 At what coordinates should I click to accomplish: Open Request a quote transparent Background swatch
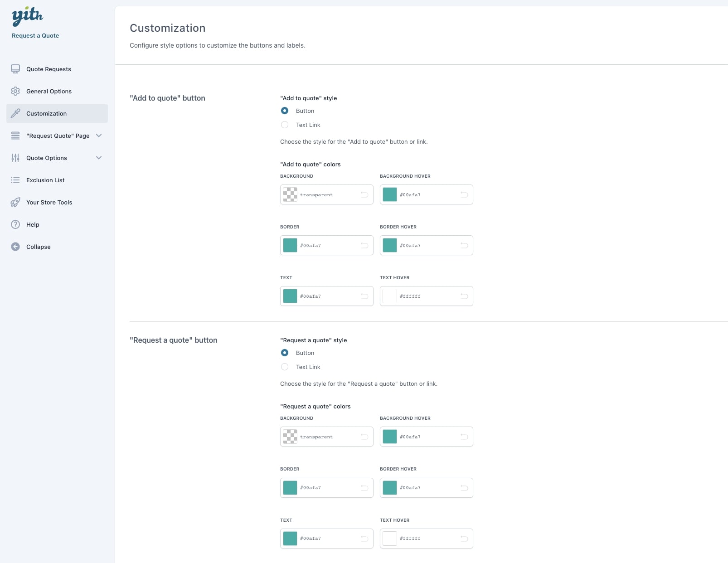[x=290, y=437]
